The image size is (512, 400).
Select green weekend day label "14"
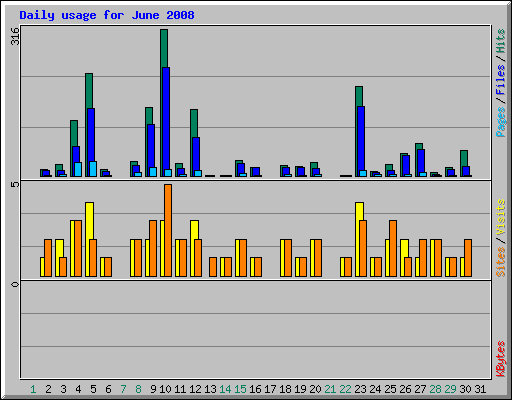pos(225,389)
